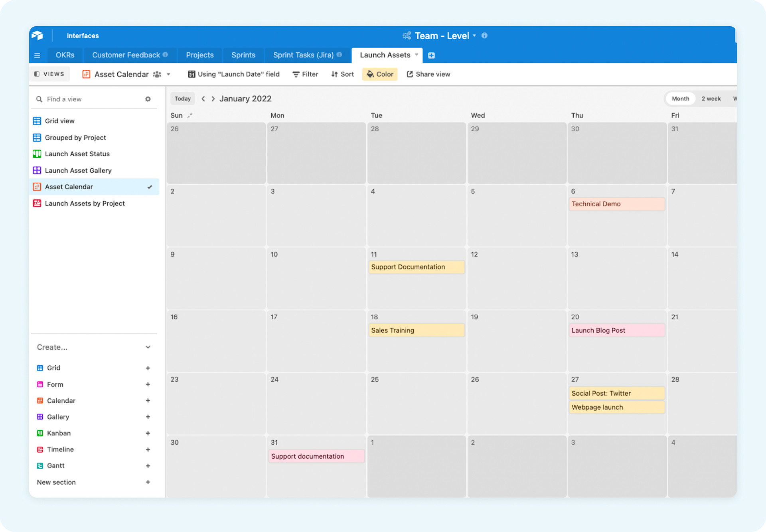The image size is (766, 532).
Task: Click the Find a view search field
Action: (x=80, y=99)
